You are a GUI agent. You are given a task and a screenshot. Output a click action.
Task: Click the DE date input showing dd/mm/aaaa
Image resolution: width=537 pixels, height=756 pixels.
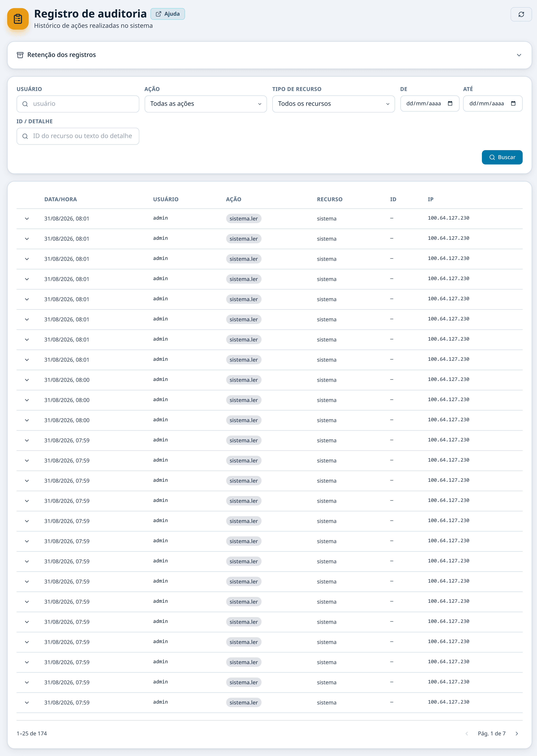(x=430, y=104)
